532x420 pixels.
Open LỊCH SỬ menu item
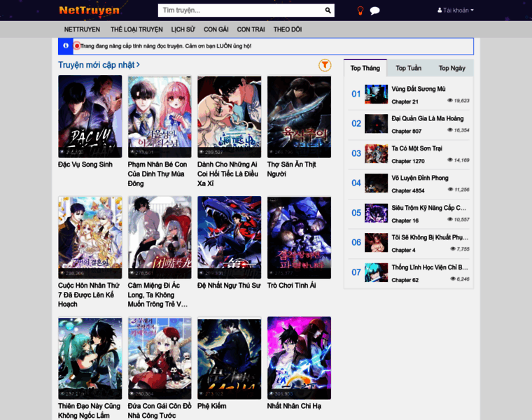click(183, 29)
